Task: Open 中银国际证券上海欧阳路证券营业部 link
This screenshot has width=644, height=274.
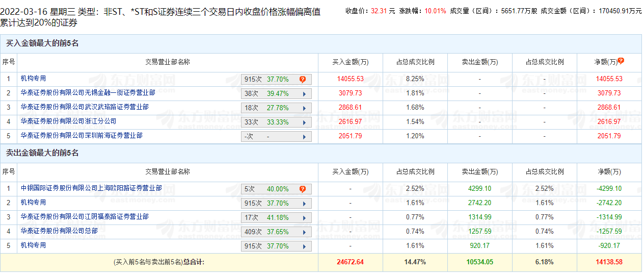Action: pos(91,188)
